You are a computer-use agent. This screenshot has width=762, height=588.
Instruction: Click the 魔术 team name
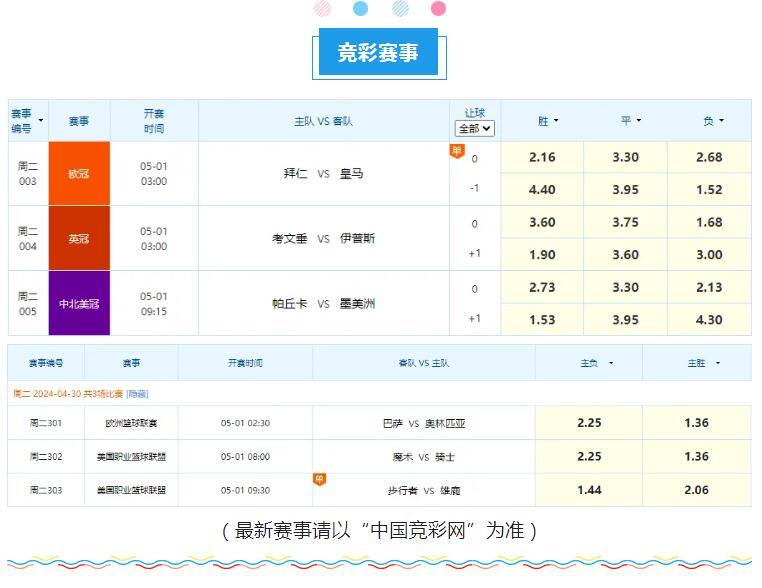coord(402,457)
